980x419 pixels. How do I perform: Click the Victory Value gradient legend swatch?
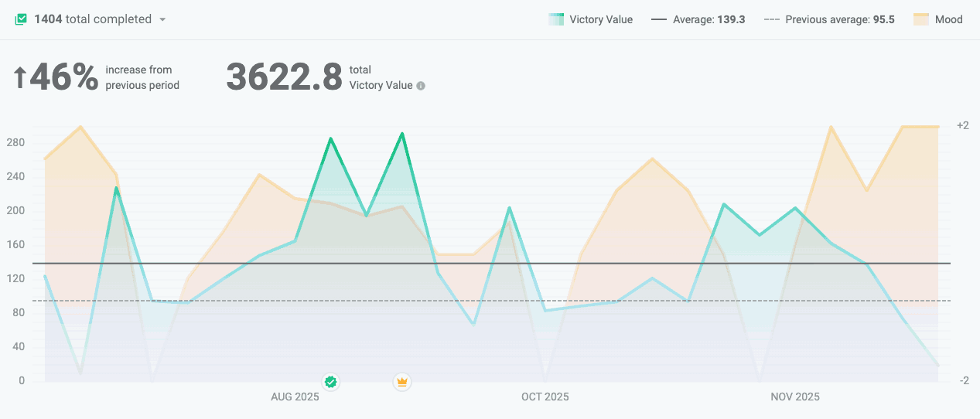coord(555,20)
